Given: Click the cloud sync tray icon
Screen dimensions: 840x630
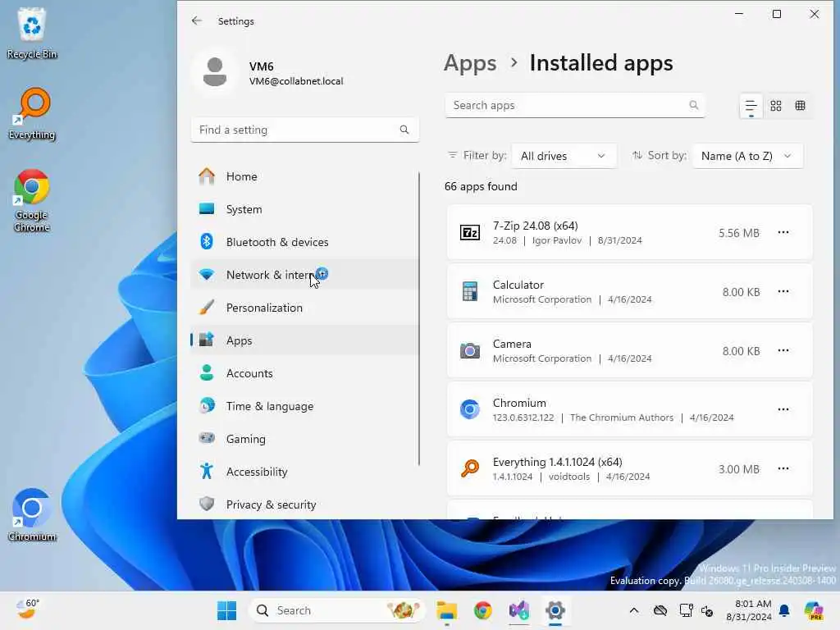Looking at the screenshot, I should click(x=660, y=610).
